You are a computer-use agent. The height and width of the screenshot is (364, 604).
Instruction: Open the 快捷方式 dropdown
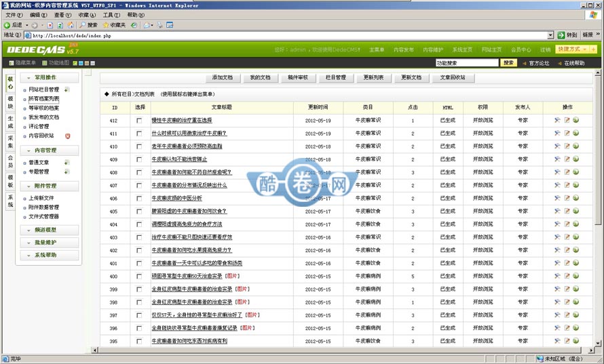572,49
